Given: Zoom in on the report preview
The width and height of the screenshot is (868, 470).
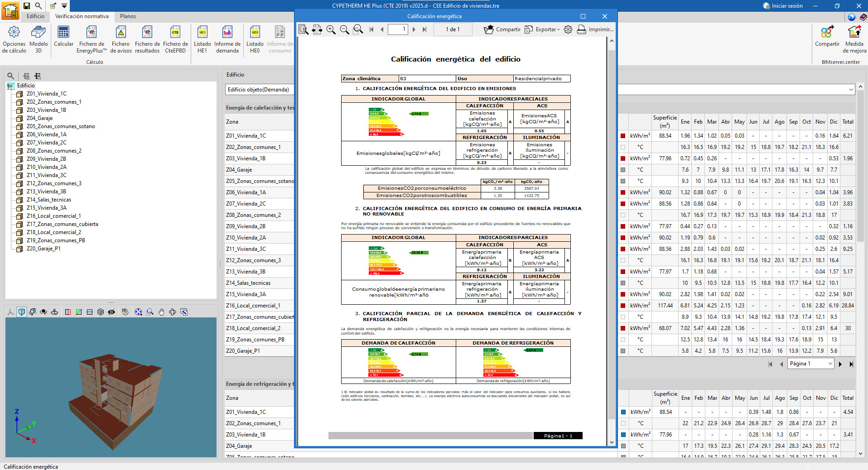Looking at the screenshot, I should click(331, 29).
